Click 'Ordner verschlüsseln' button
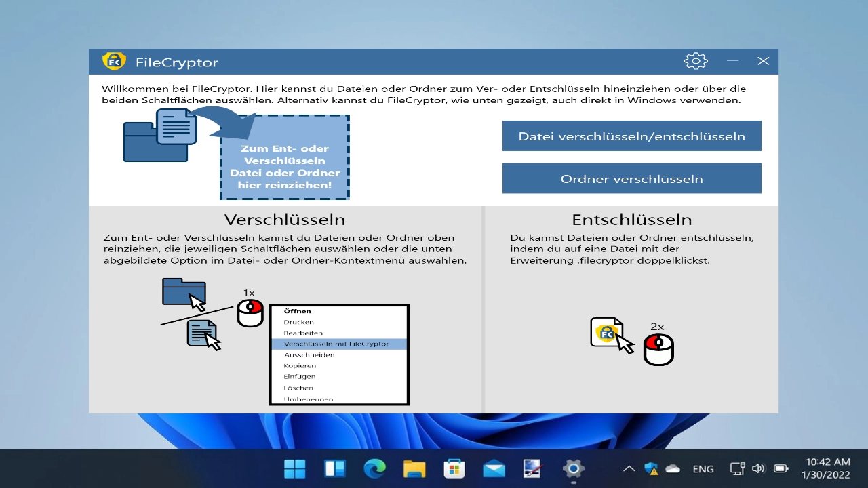Screen dimensions: 868x488 pyautogui.click(x=632, y=179)
